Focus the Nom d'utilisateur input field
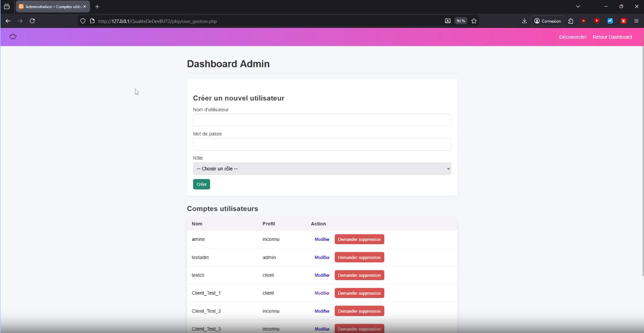This screenshot has height=333, width=644. point(322,120)
